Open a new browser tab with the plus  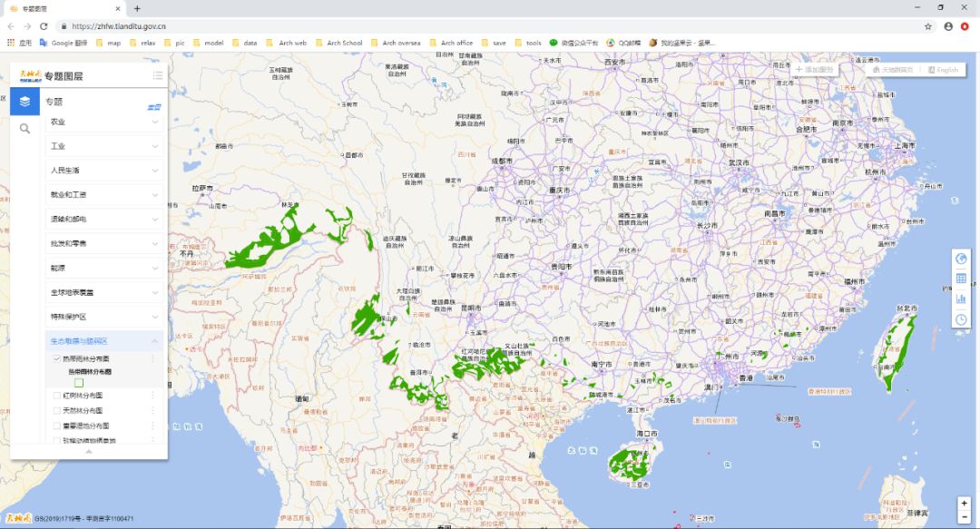[x=137, y=9]
